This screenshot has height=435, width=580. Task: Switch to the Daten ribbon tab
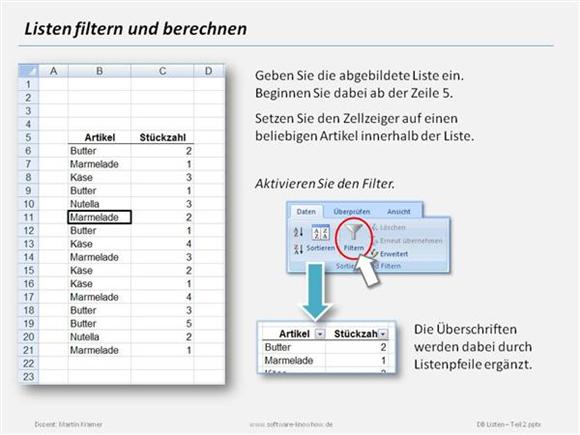click(x=306, y=212)
